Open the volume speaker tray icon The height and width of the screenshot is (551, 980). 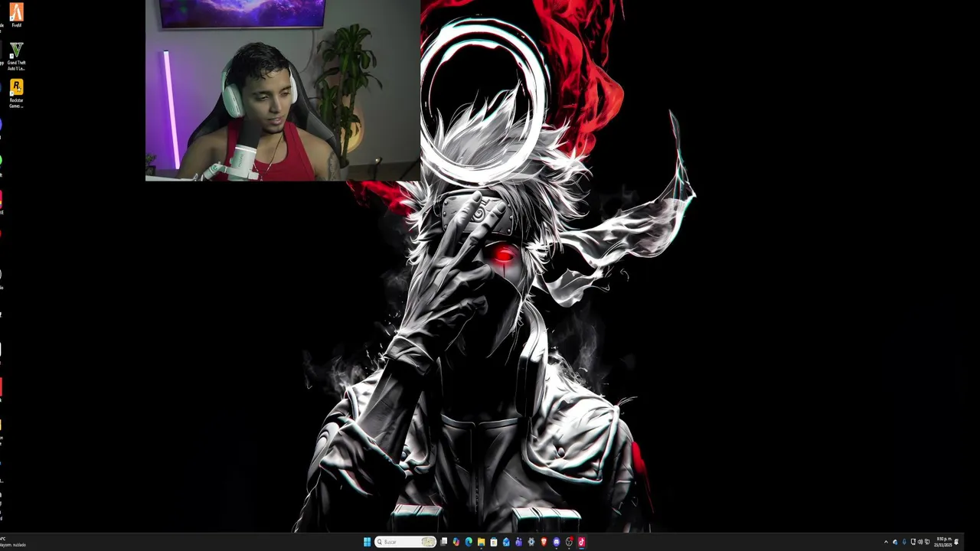point(920,542)
